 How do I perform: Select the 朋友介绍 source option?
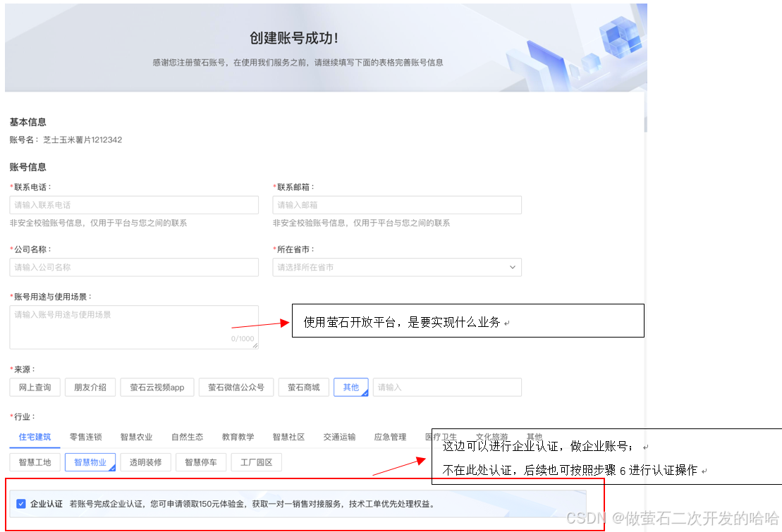(x=90, y=388)
